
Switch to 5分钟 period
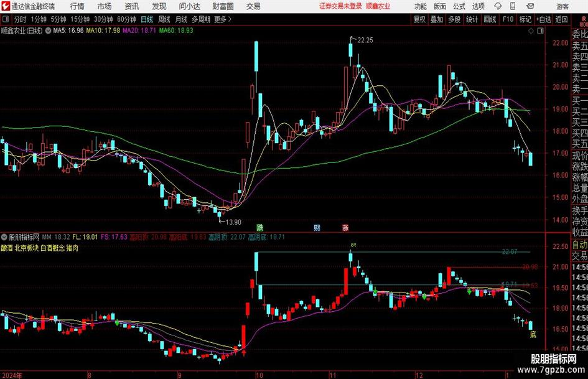click(x=58, y=19)
